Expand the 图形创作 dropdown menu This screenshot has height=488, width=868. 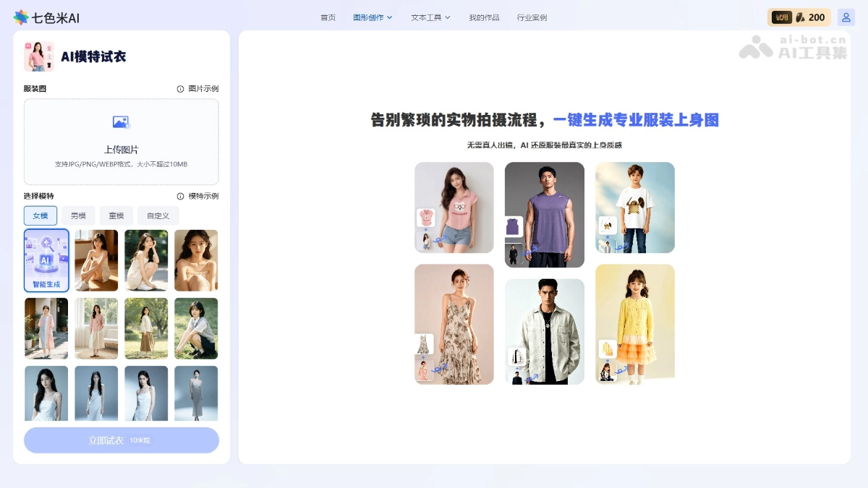pos(373,17)
